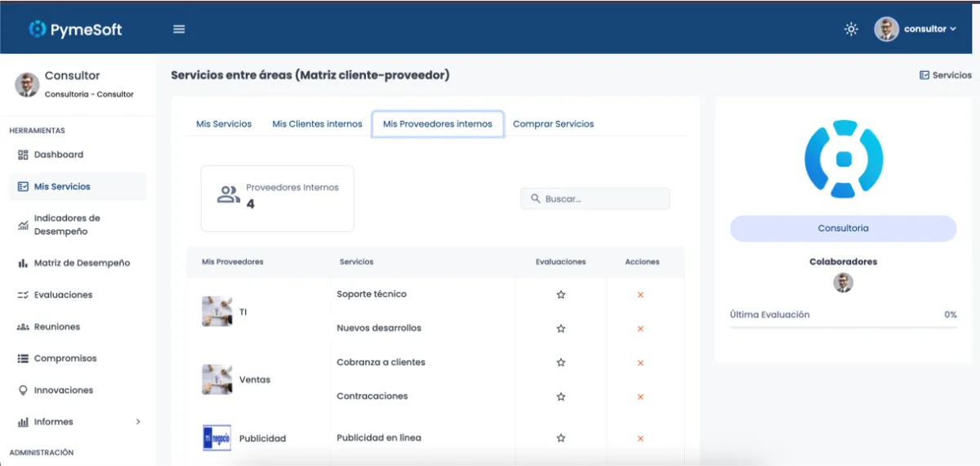Switch to Mis Servicios tab
The height and width of the screenshot is (466, 980).
point(224,124)
